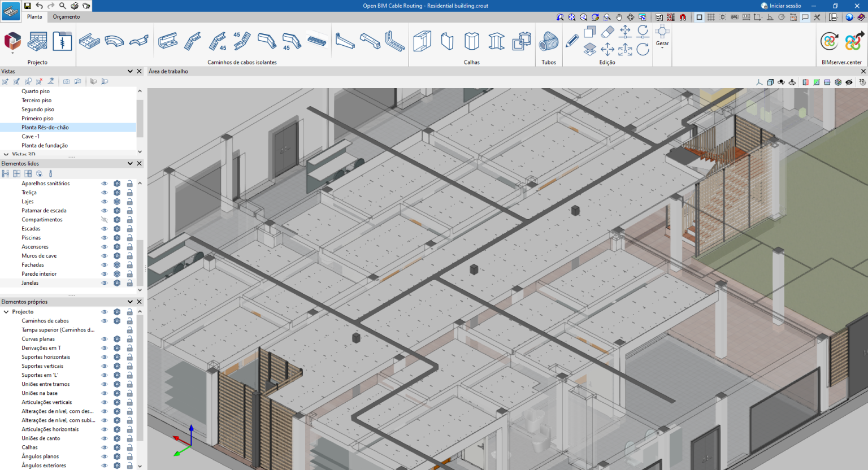Click the wall bracket support tool
Image resolution: width=868 pixels, height=470 pixels.
[x=345, y=41]
